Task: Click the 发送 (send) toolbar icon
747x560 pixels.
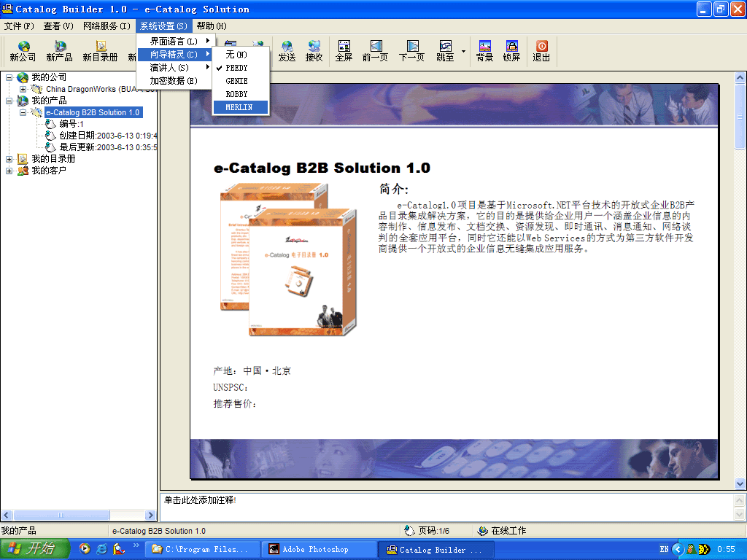Action: pos(287,51)
